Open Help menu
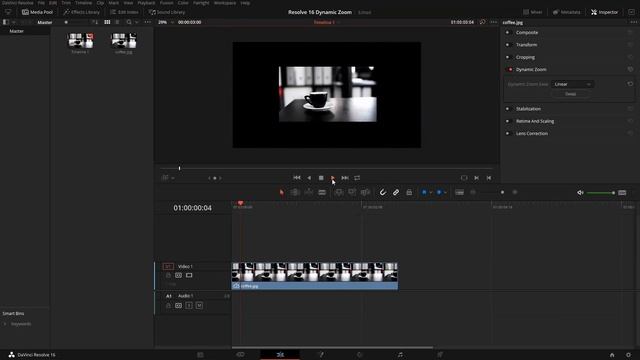 pyautogui.click(x=245, y=3)
